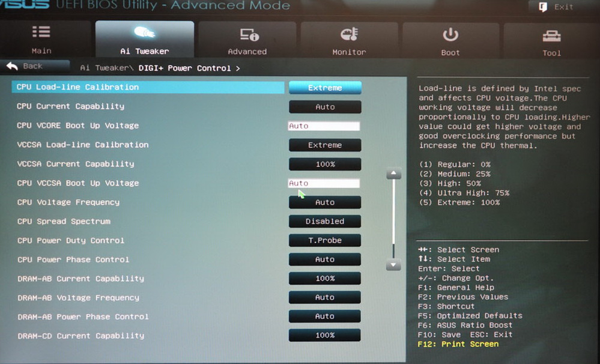Click the (4) Ultra High: 75% help line

pyautogui.click(x=464, y=193)
